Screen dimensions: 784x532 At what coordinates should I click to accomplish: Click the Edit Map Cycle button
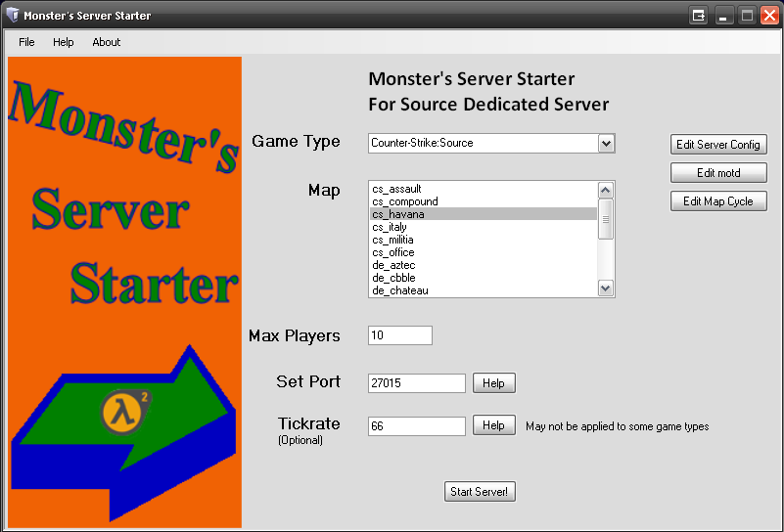718,201
